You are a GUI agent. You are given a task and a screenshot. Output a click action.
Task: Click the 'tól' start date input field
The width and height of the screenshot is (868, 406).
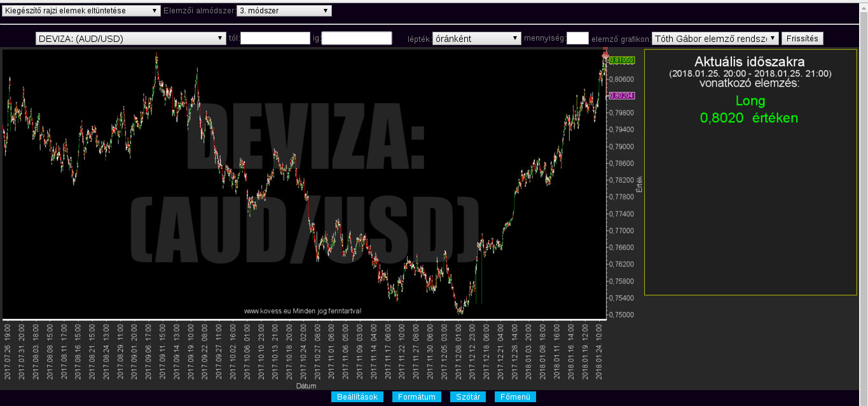coord(275,39)
